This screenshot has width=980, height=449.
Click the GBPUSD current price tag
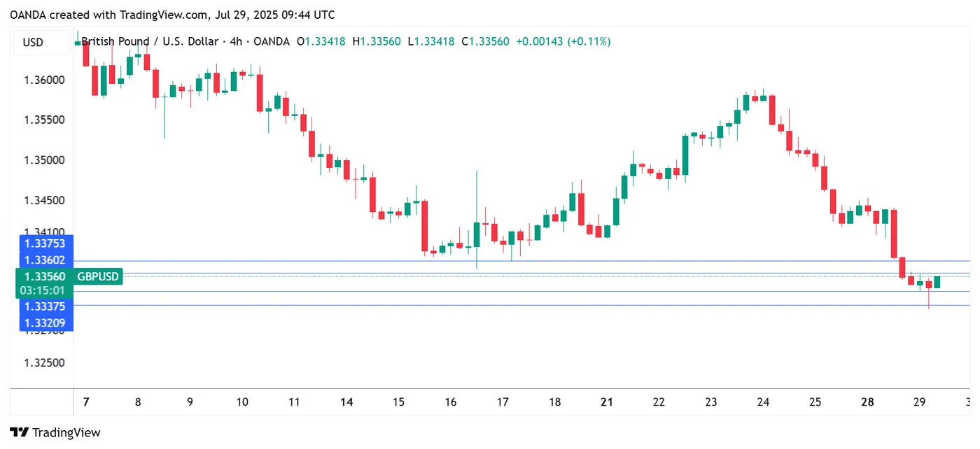pos(99,277)
